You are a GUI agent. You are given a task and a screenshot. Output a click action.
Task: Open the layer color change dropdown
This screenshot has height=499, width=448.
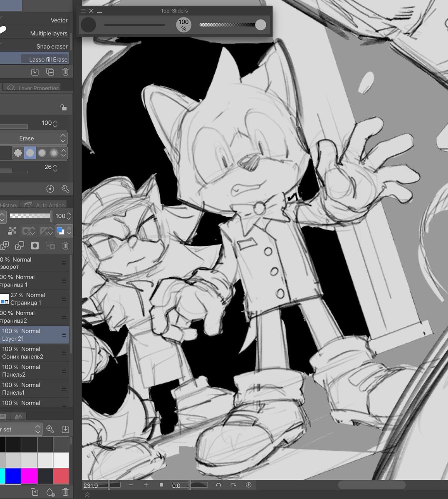pyautogui.click(x=64, y=231)
